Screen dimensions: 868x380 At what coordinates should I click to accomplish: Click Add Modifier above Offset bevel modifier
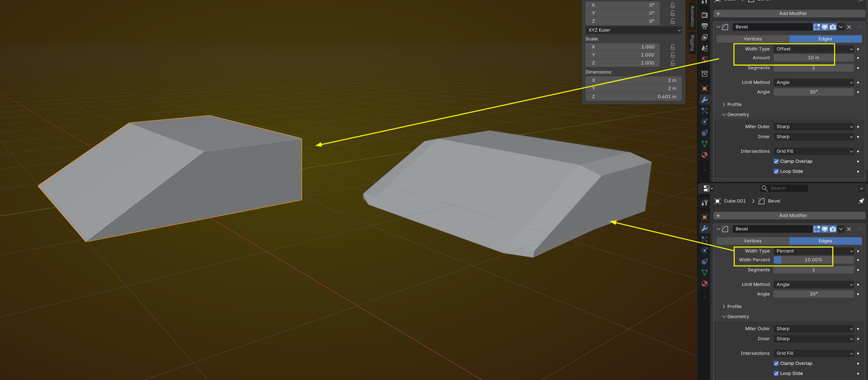tap(789, 14)
